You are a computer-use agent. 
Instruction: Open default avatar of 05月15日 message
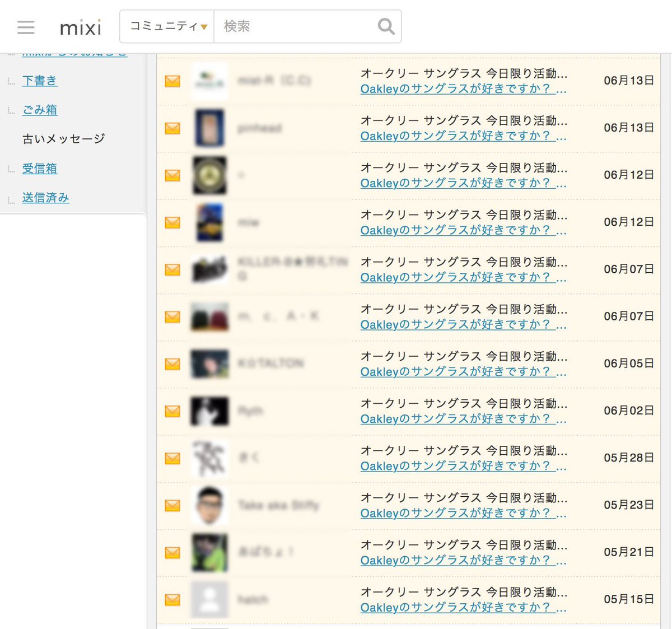coord(209,600)
